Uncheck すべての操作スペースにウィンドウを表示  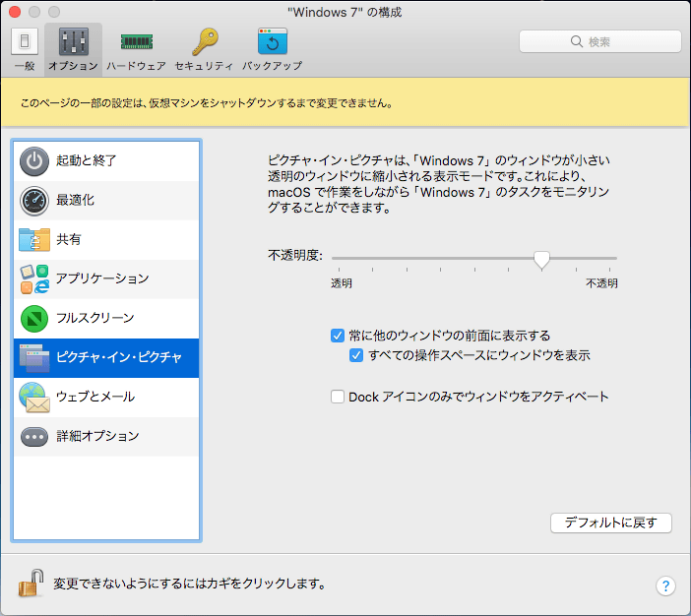356,355
